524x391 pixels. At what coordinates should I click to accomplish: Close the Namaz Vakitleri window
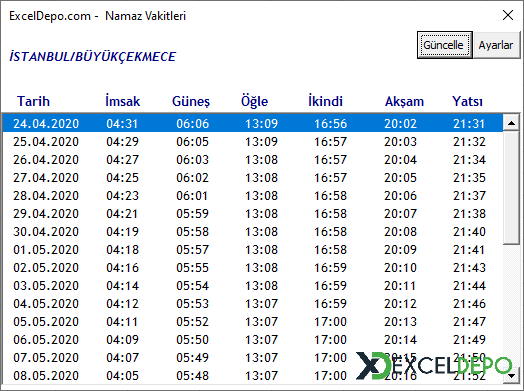(x=508, y=15)
